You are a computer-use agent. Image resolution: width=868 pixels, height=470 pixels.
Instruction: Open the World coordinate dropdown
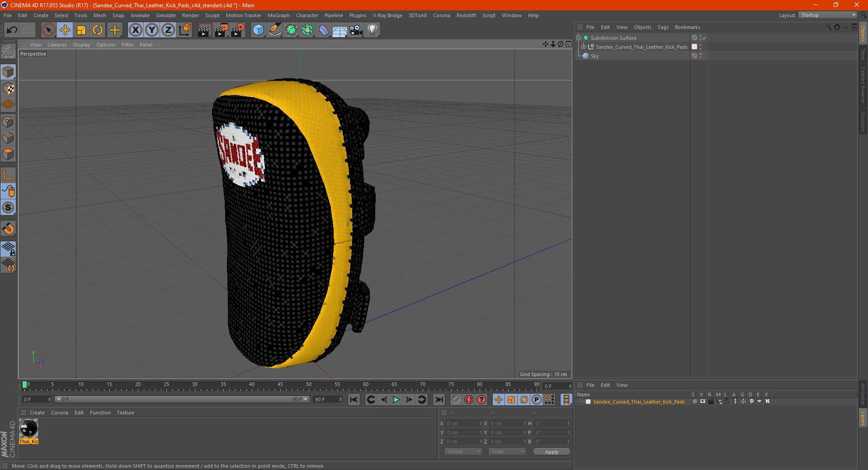point(463,451)
